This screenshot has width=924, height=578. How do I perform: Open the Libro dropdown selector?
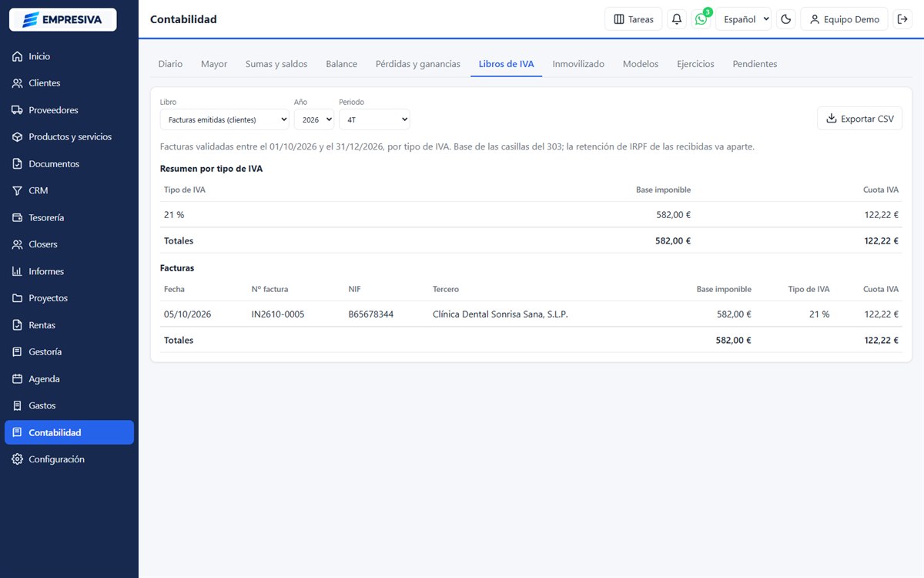coord(225,119)
